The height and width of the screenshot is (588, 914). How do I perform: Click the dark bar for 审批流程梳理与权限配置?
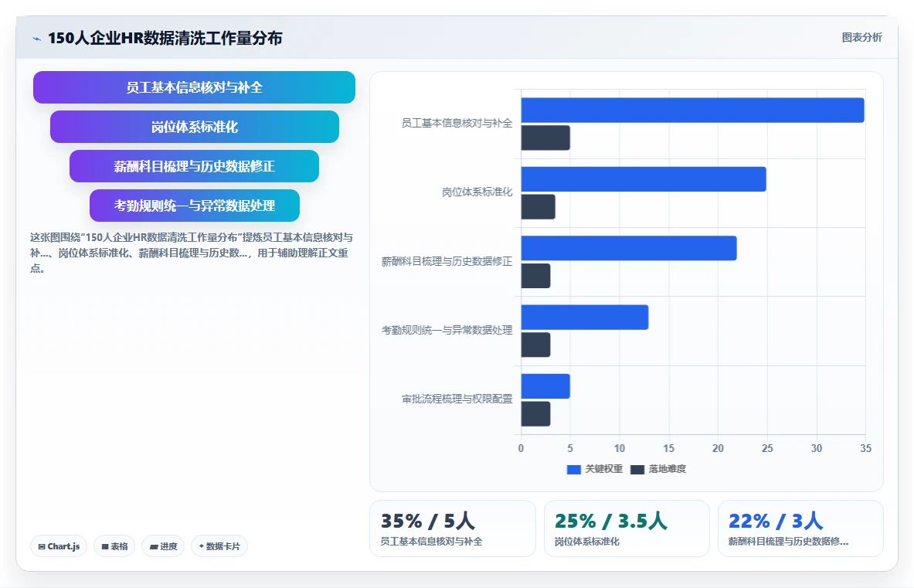535,413
